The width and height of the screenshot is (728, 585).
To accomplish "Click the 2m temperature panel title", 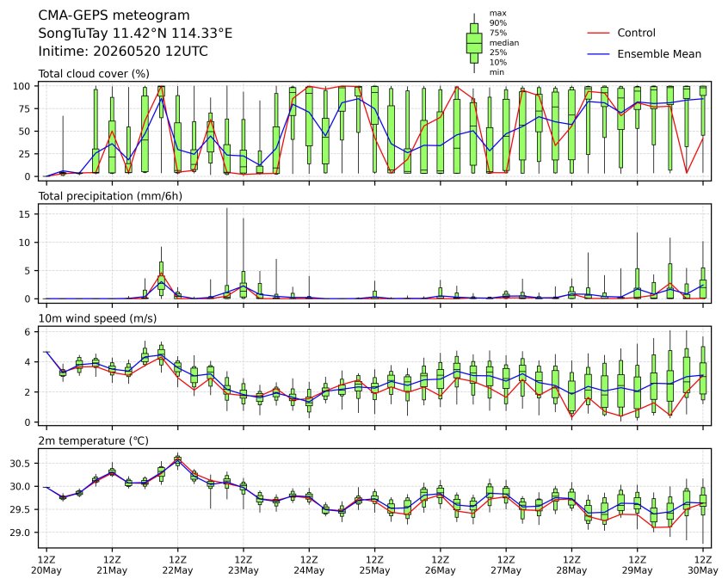I will point(93,440).
